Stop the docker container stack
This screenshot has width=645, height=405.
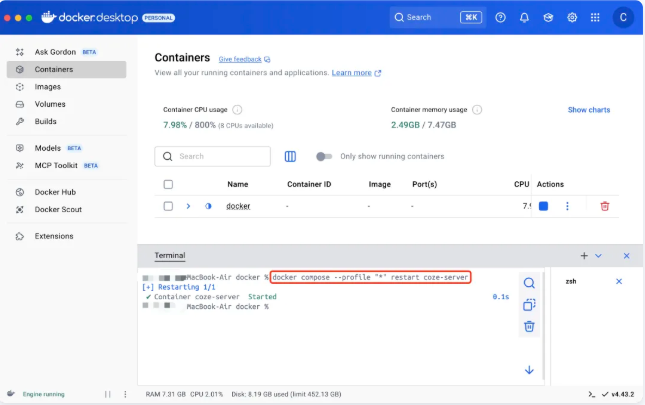coord(543,206)
